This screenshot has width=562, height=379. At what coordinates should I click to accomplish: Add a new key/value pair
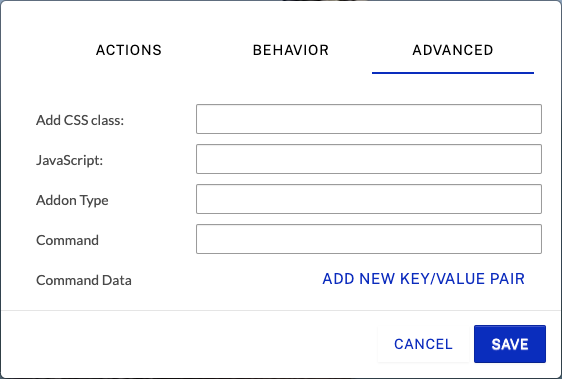click(x=424, y=279)
